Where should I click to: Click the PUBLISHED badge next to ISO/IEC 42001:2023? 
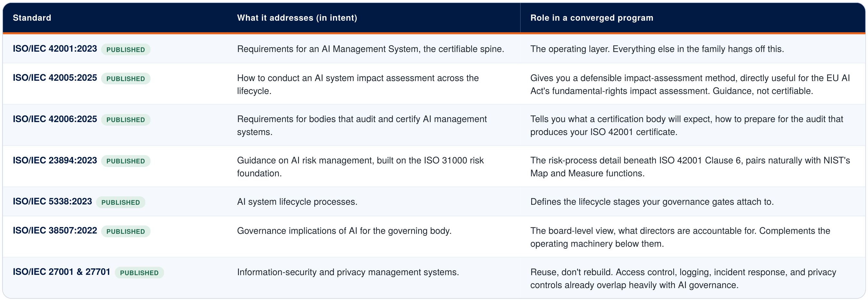coord(126,49)
